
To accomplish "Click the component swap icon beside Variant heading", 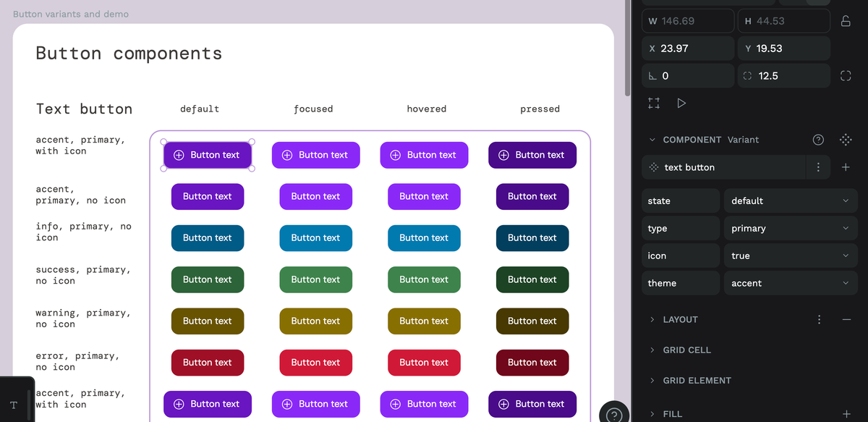I will (x=845, y=140).
